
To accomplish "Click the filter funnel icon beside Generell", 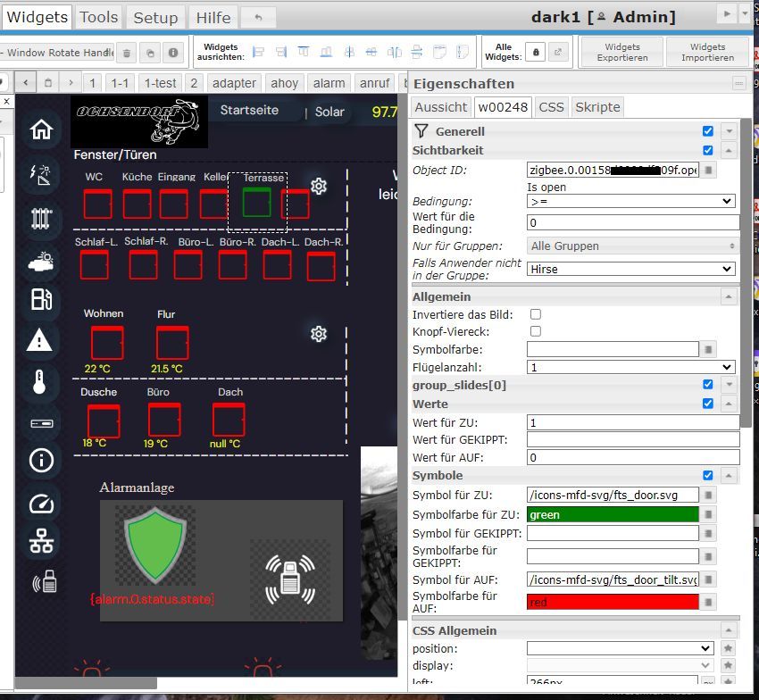I will (x=422, y=131).
